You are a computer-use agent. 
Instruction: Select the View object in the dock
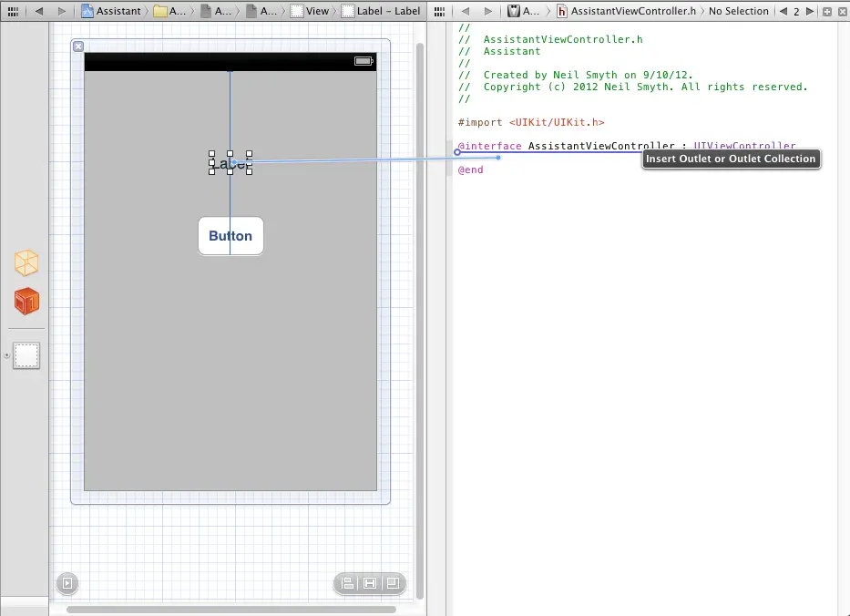27,355
